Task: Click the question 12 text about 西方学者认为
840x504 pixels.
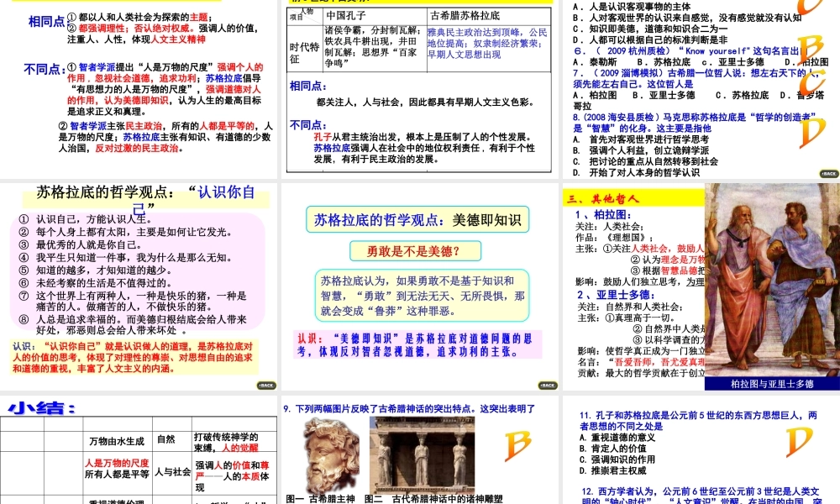Action: tap(701, 496)
